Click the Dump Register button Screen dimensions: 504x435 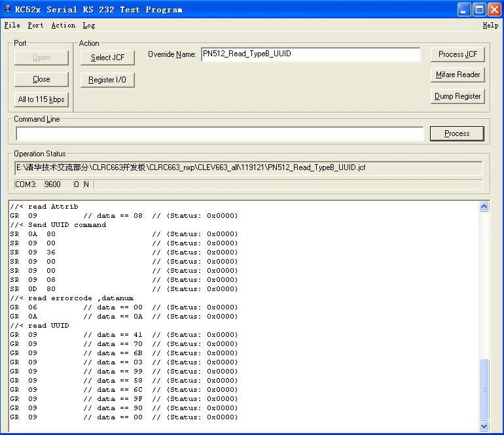pyautogui.click(x=458, y=96)
